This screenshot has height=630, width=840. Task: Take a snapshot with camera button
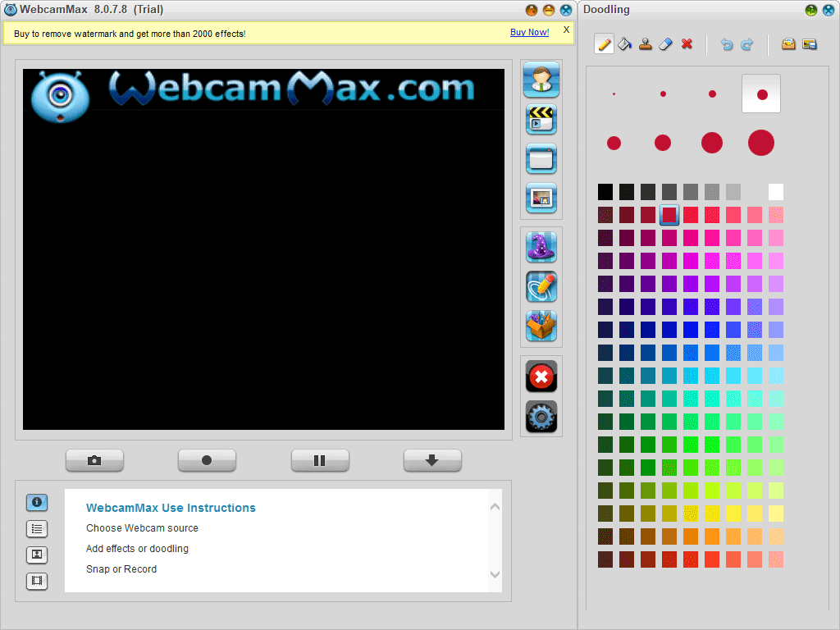coord(94,461)
